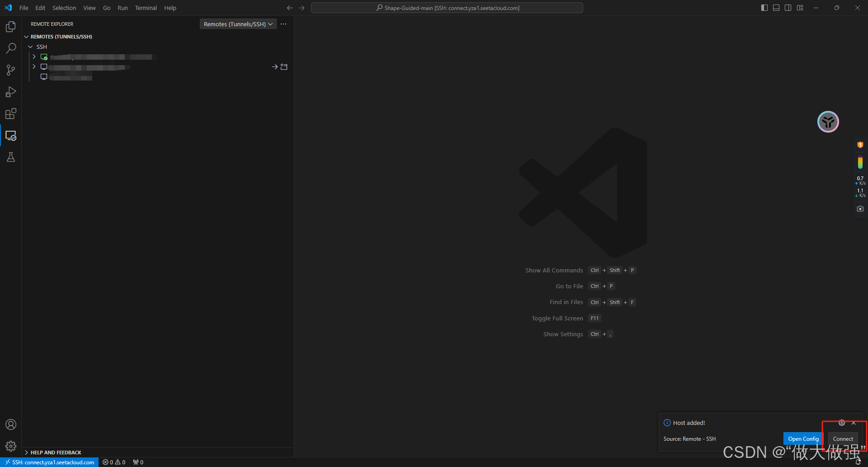Click the orange shield widget icon
This screenshot has height=467, width=868.
click(x=860, y=145)
